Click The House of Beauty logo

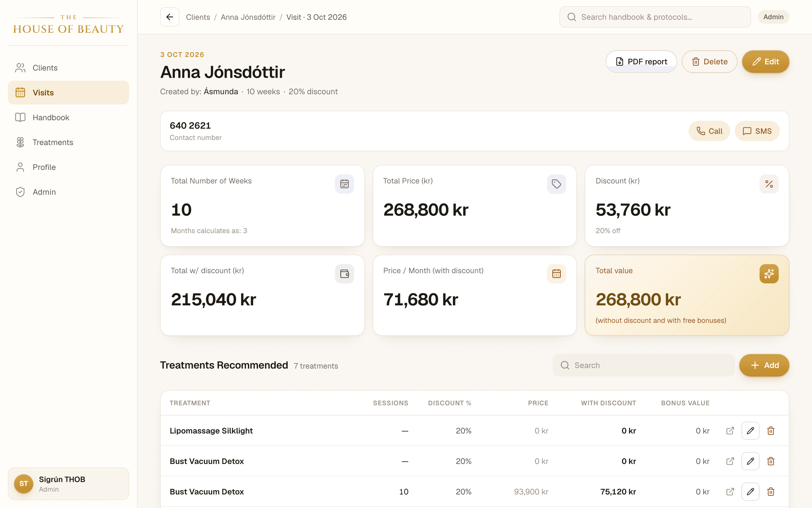(x=69, y=24)
